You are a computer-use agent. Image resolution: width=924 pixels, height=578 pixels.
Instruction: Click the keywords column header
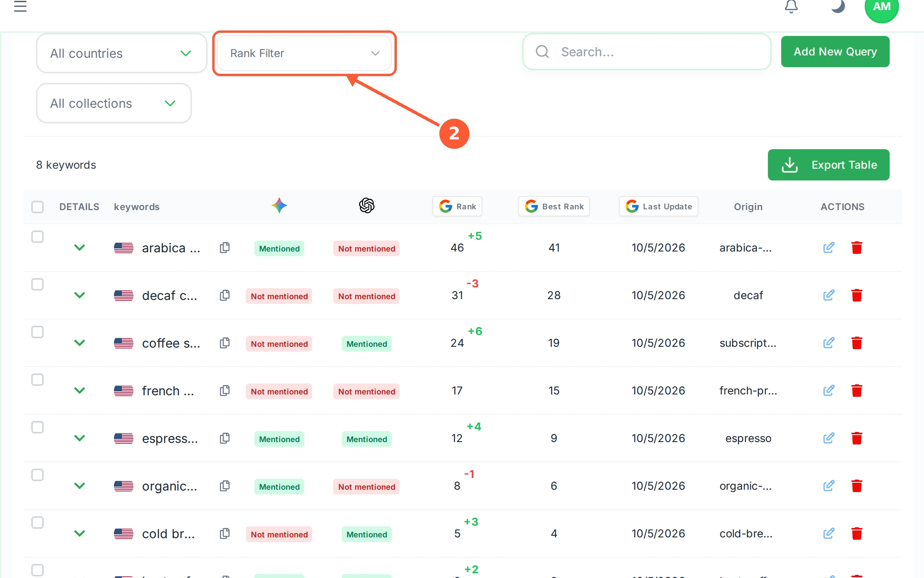click(x=137, y=207)
